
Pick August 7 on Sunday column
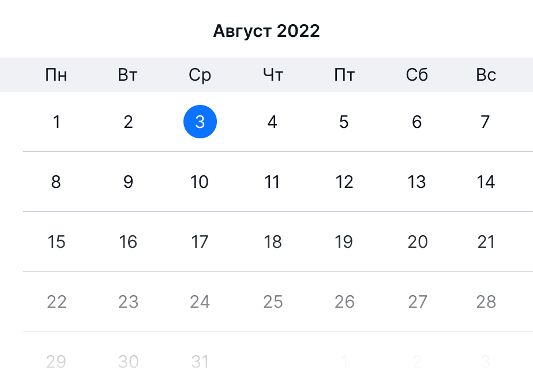point(486,122)
